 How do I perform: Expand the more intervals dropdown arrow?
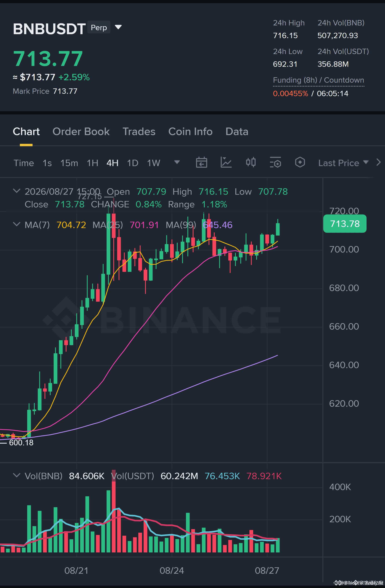tap(177, 162)
